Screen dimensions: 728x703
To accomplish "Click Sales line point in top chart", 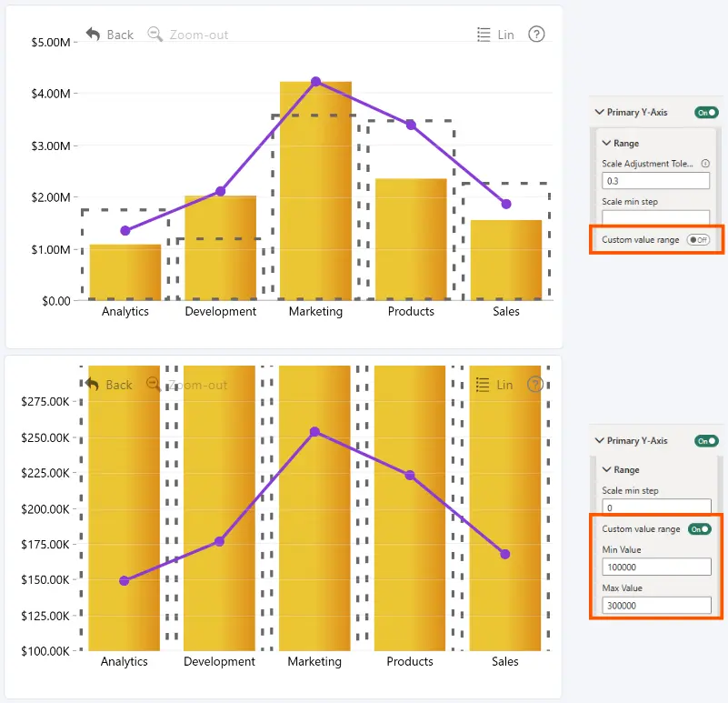I will coord(506,204).
